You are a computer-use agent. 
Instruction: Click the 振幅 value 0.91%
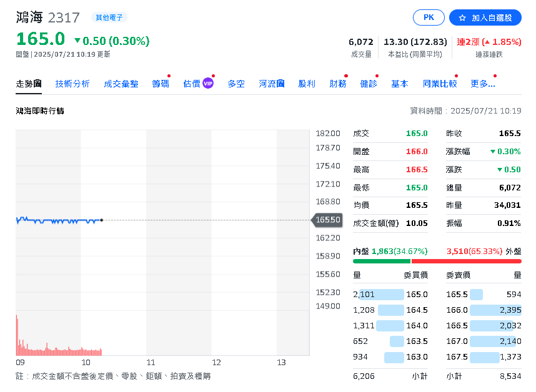pyautogui.click(x=509, y=223)
